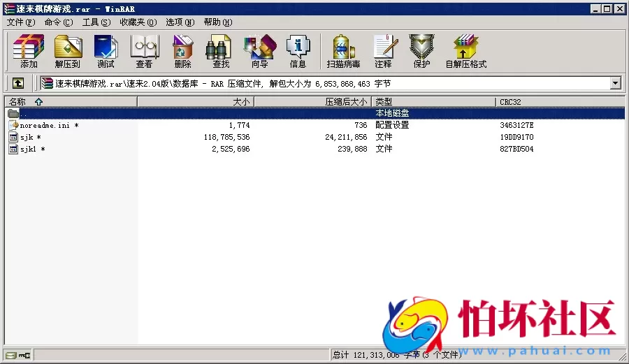Open the 帮助(H) menu

click(218, 22)
